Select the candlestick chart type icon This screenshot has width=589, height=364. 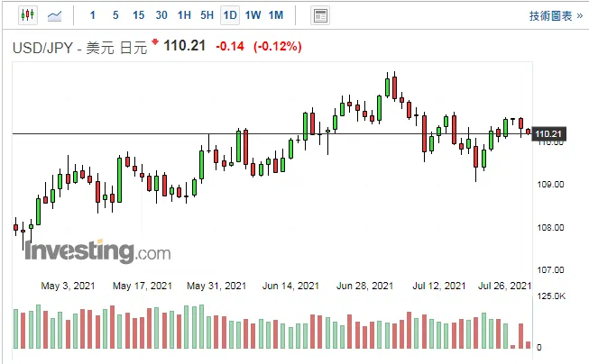(x=28, y=15)
